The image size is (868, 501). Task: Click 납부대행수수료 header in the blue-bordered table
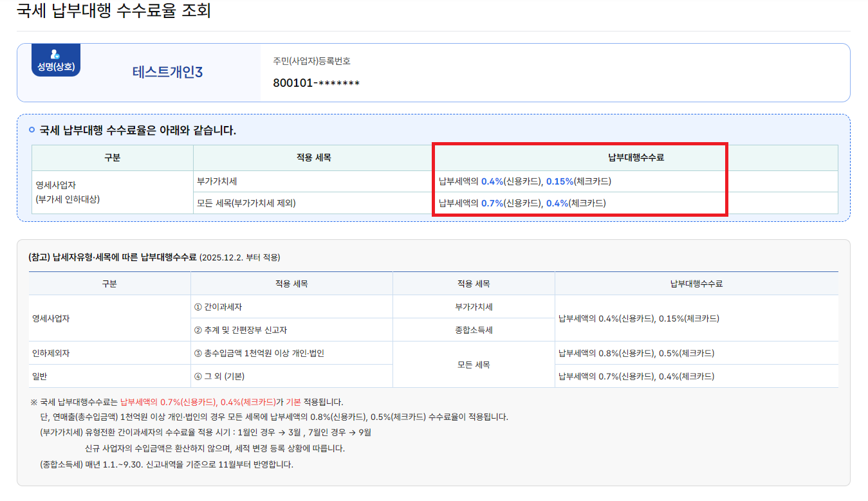click(x=636, y=158)
